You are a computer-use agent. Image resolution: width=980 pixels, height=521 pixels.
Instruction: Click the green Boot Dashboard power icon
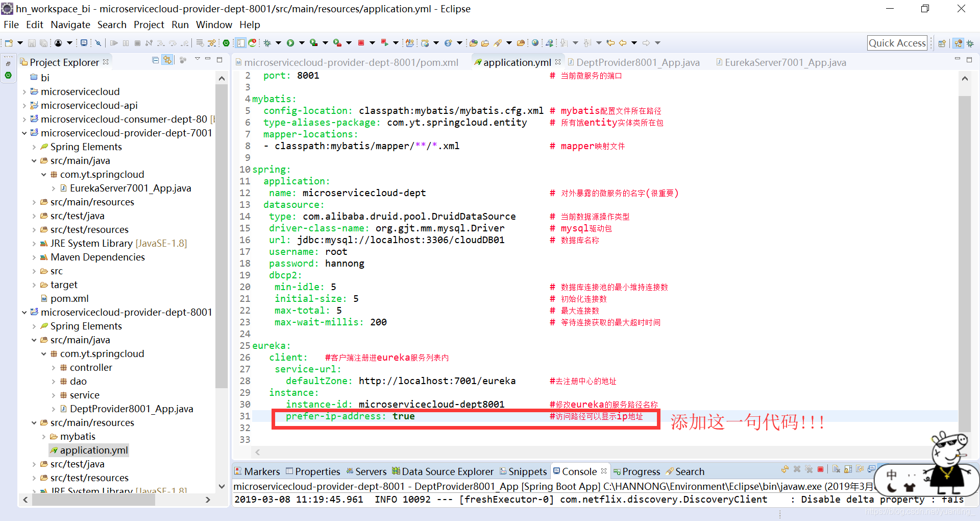[226, 43]
